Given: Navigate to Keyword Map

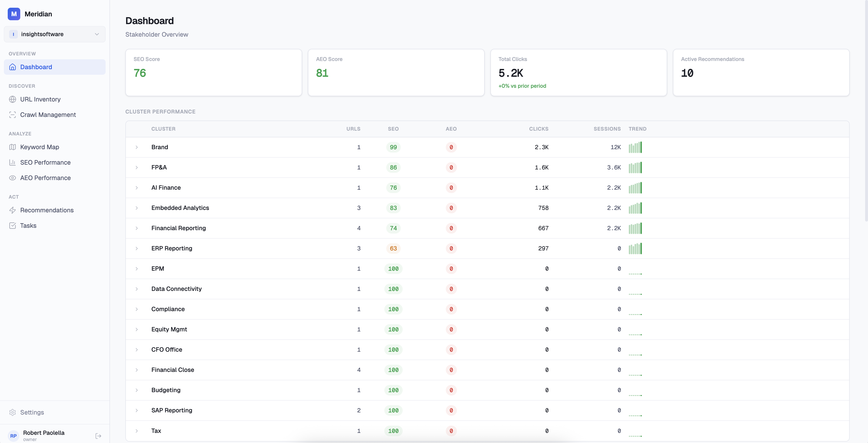Looking at the screenshot, I should [54, 147].
